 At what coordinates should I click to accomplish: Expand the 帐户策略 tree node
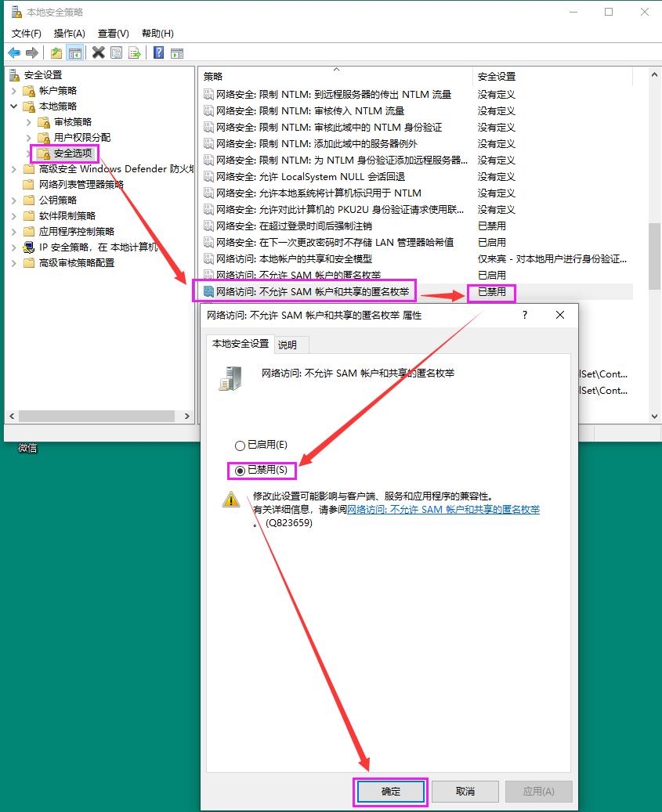[x=16, y=90]
